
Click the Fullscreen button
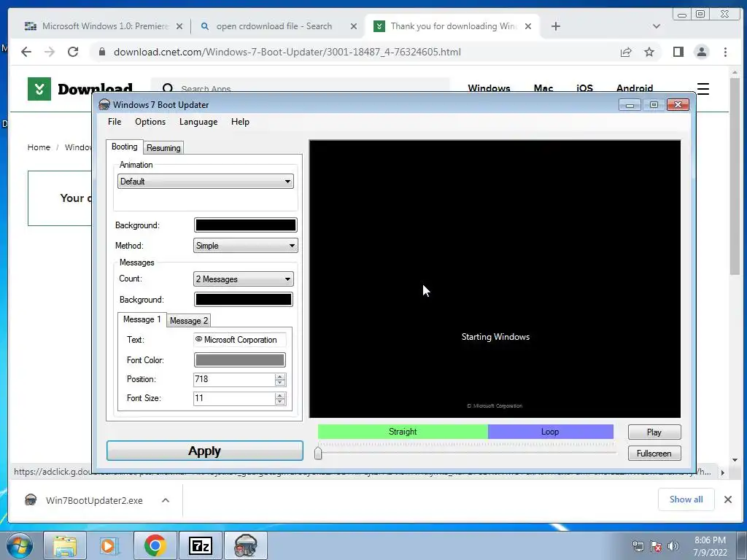tap(654, 454)
